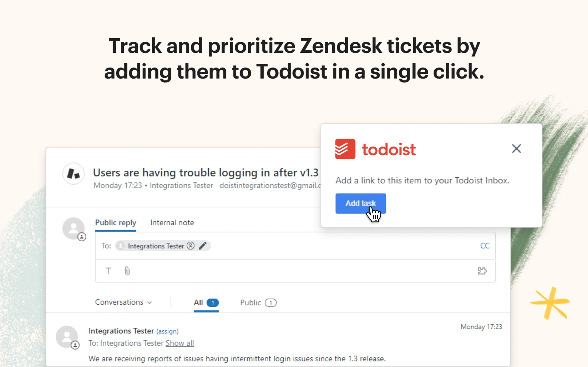Click the edit pencil icon next to Integrations Tester

pyautogui.click(x=203, y=246)
